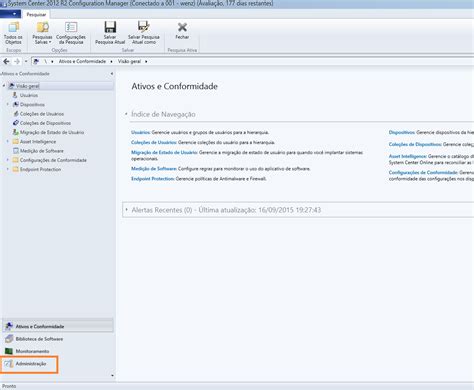The height and width of the screenshot is (390, 474).
Task: Open Endpoint Protection folder in tree
Action: tap(40, 169)
